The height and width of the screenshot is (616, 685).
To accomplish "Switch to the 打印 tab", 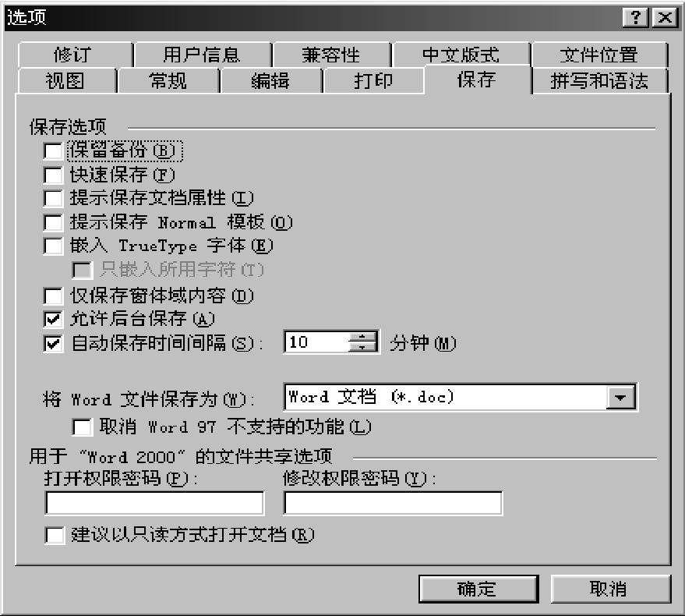I will 373,81.
